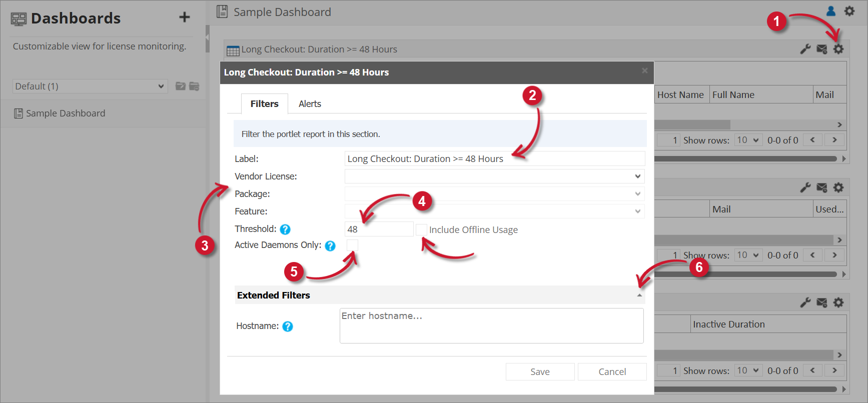Click the Sample Dashboard page title icon
This screenshot has width=868, height=403.
[222, 11]
